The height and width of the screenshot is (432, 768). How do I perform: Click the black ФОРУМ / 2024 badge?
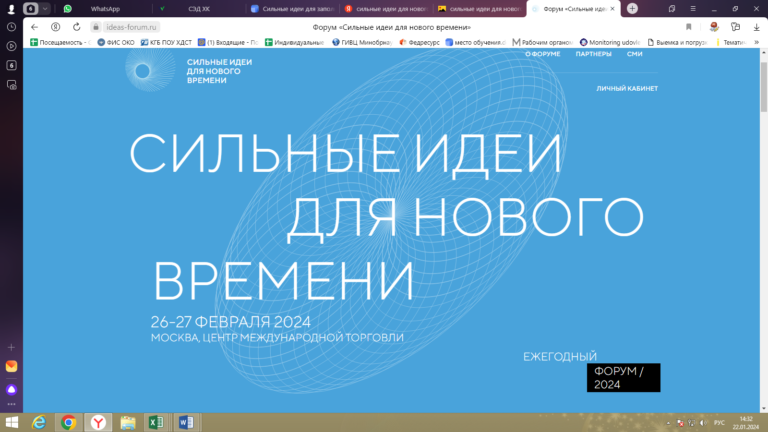click(624, 378)
